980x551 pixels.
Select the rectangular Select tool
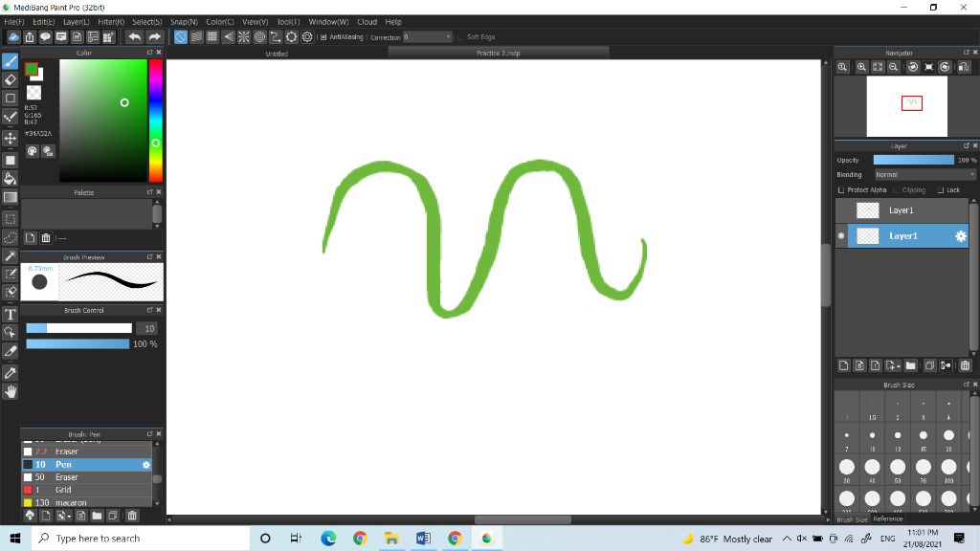[10, 219]
